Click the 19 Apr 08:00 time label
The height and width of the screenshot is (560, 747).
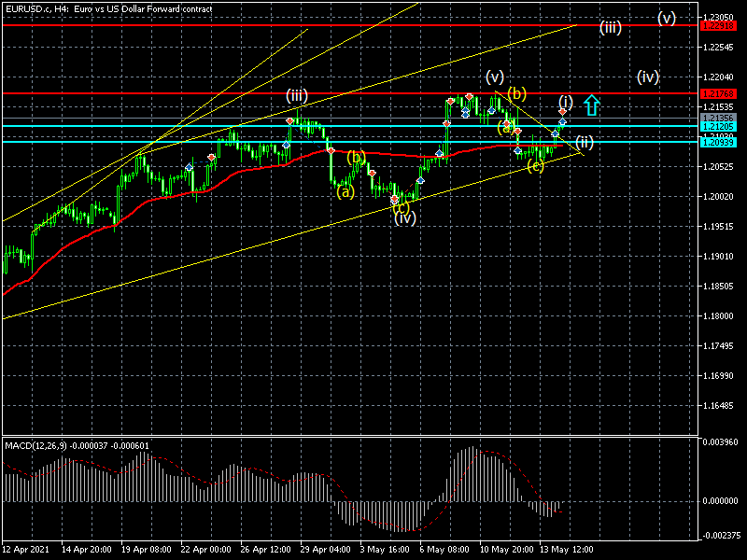[x=147, y=550]
